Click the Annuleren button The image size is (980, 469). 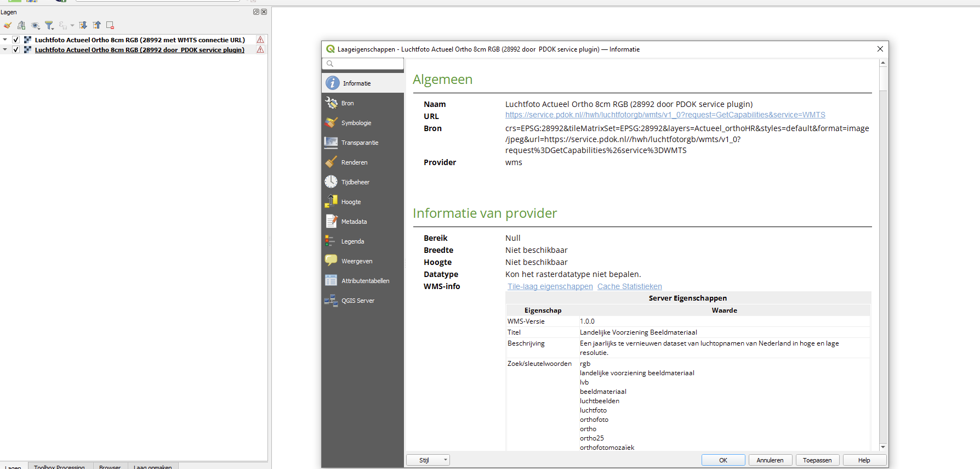point(770,460)
